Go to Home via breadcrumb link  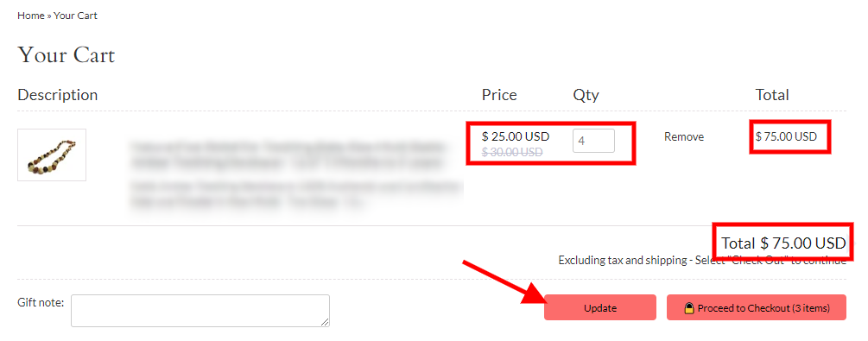tap(31, 16)
